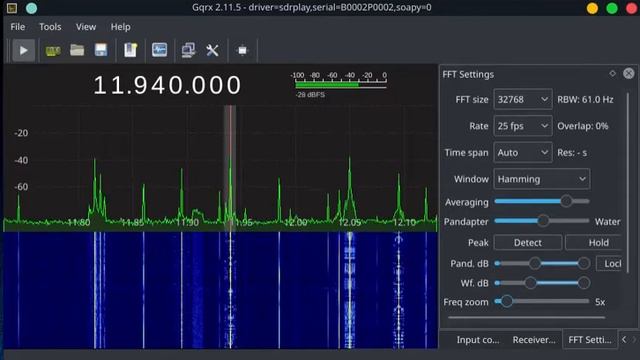Image resolution: width=640 pixels, height=360 pixels.
Task: Click the 11.80 frequency axis label
Action: pos(78,223)
